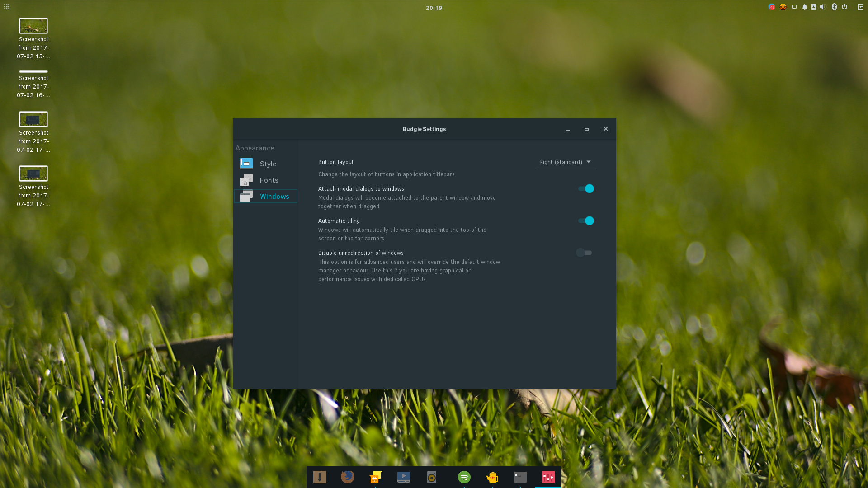This screenshot has width=868, height=488.
Task: Click the battery charging indicator
Action: pyautogui.click(x=814, y=7)
